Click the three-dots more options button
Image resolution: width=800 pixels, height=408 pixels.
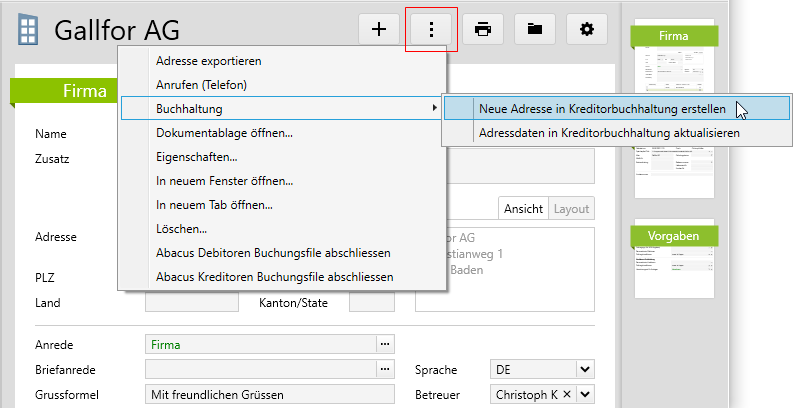pyautogui.click(x=431, y=29)
